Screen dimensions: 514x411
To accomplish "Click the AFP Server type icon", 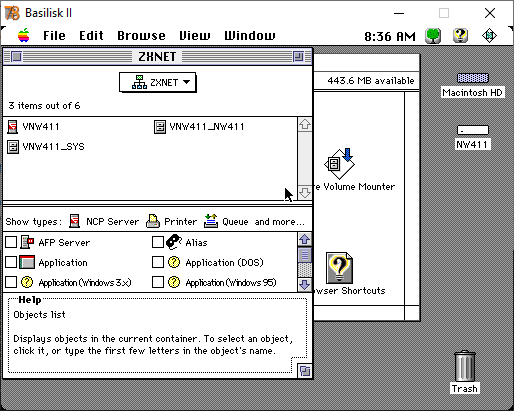I will [27, 242].
